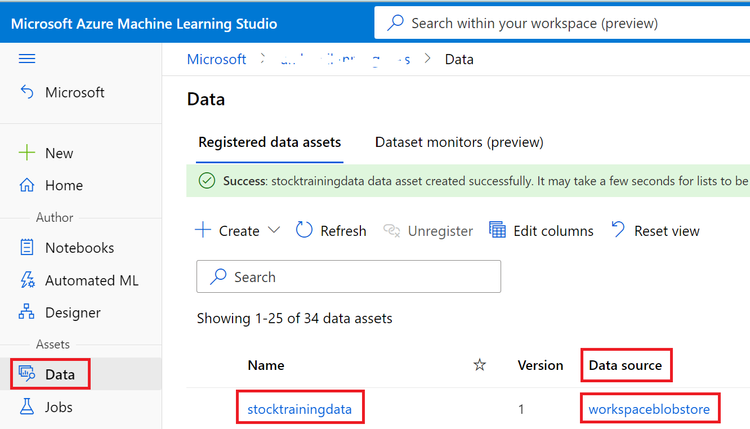Open the stocktrainingdata data asset link
This screenshot has height=429, width=750.
point(301,408)
